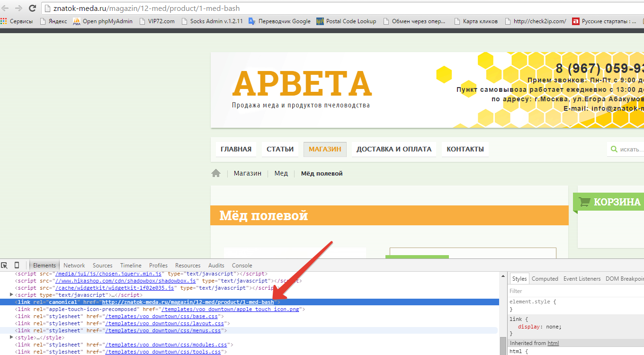The width and height of the screenshot is (644, 355).
Task: Open the base.css stylesheet link
Action: (161, 316)
